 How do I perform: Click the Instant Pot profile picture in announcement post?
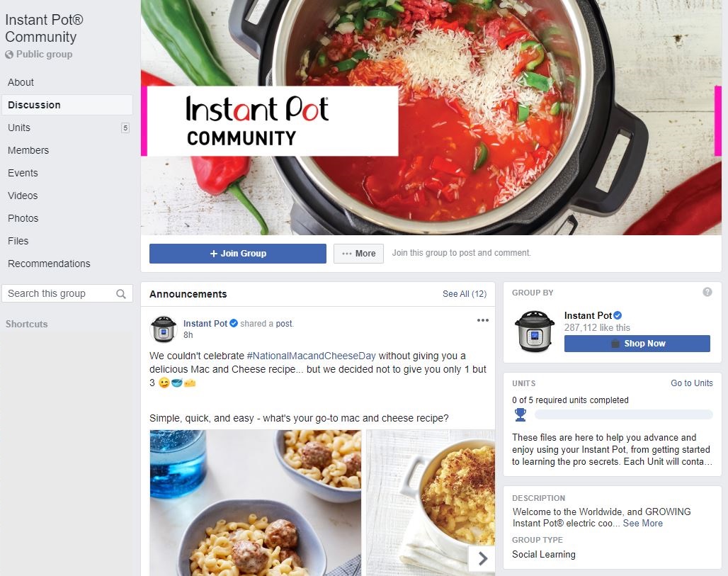(x=164, y=329)
